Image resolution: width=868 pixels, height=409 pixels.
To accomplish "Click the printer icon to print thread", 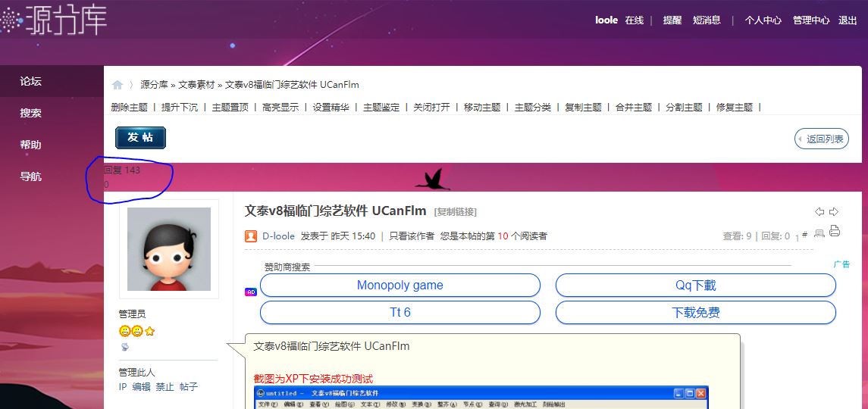I will (835, 232).
